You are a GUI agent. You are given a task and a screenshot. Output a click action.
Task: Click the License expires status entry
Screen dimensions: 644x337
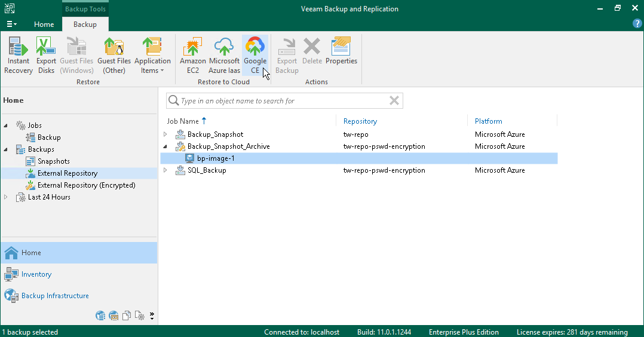tap(572, 332)
